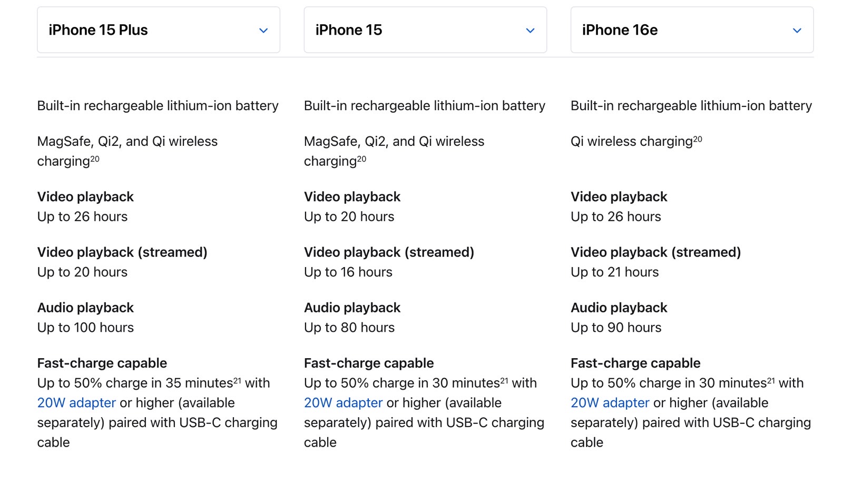Open the iPhone 15 model selector
Viewport: 843px width, 504px height.
pos(425,30)
